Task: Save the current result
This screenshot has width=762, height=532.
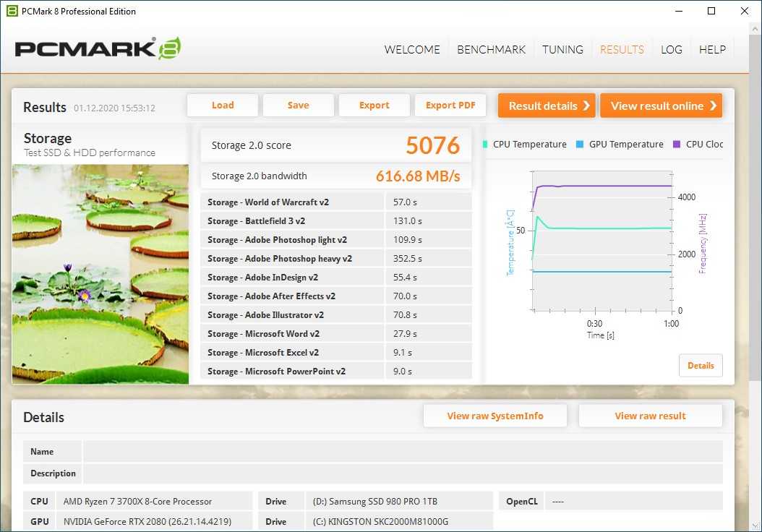Action: click(x=298, y=106)
